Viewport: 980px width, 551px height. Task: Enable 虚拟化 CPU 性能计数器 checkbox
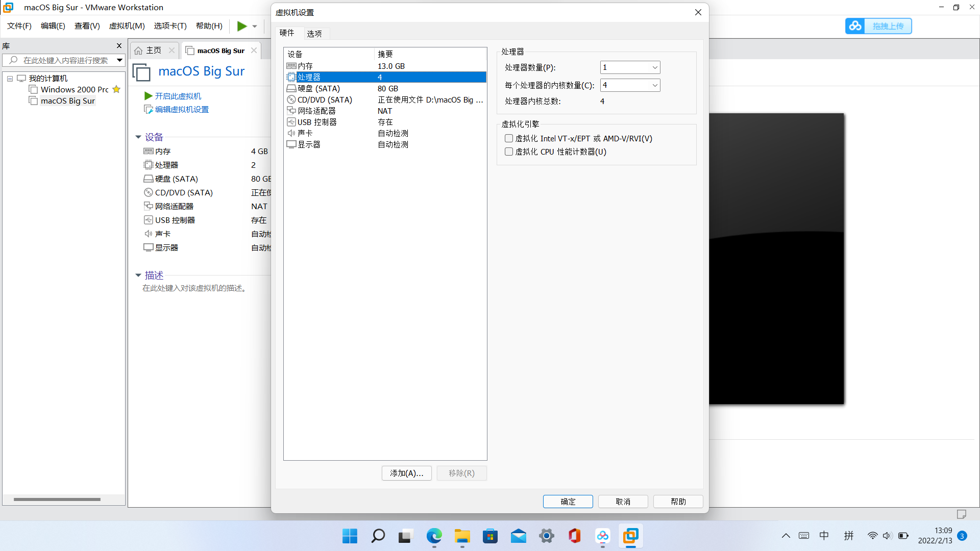click(x=508, y=152)
